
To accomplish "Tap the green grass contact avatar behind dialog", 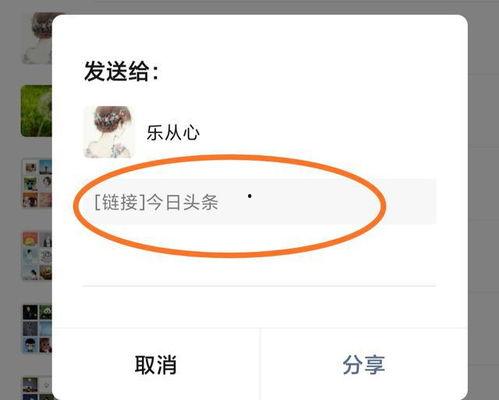I will (x=36, y=111).
